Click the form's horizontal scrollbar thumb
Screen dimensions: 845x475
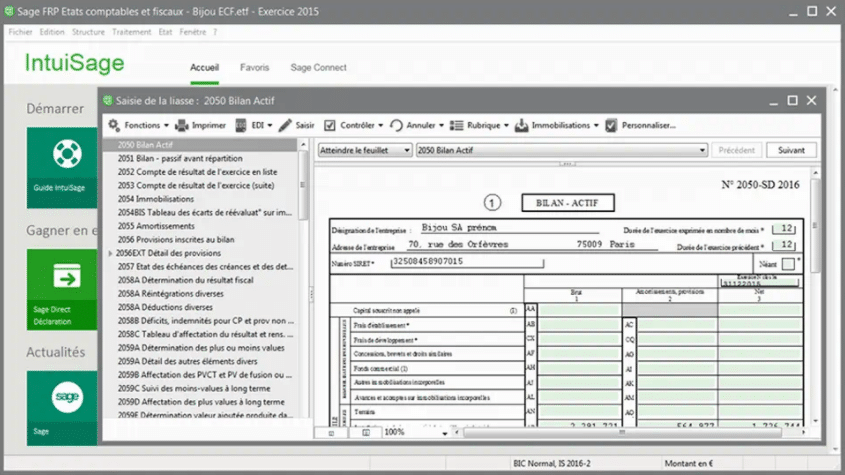pos(621,432)
